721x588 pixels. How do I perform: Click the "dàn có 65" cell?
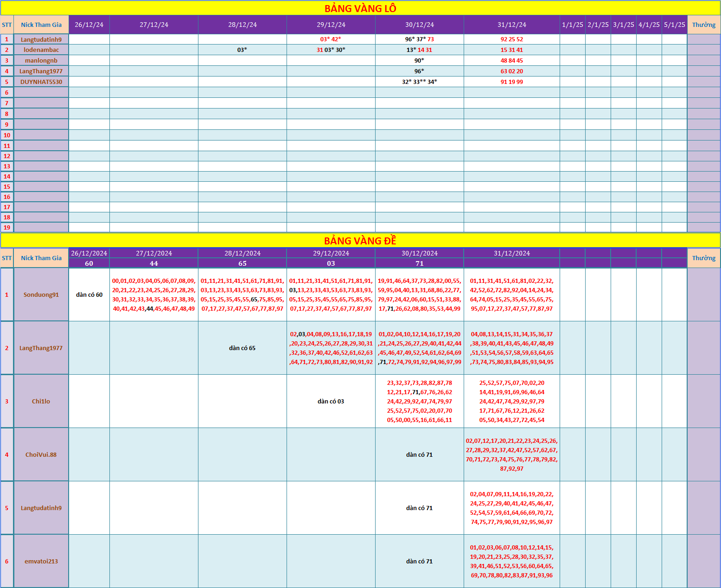point(242,348)
